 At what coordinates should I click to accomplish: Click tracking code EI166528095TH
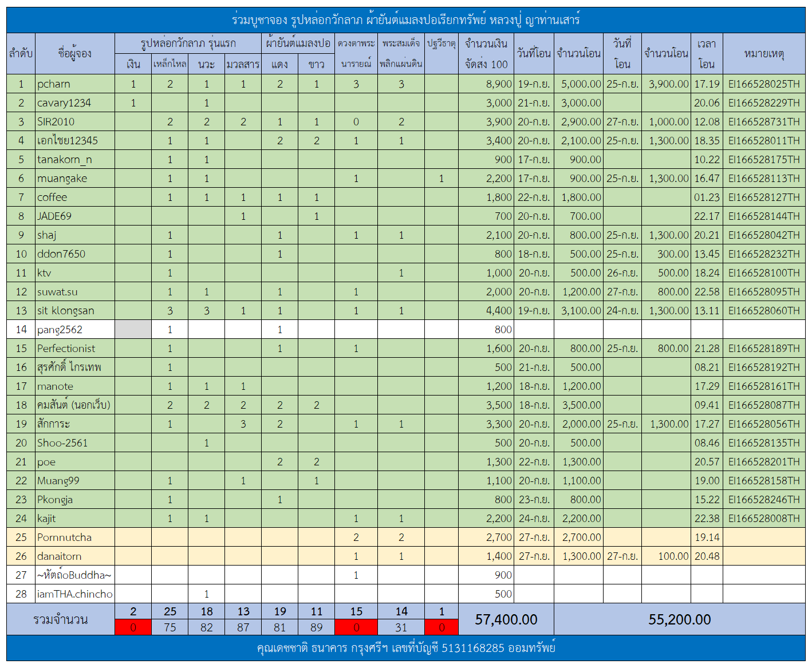coord(764,291)
